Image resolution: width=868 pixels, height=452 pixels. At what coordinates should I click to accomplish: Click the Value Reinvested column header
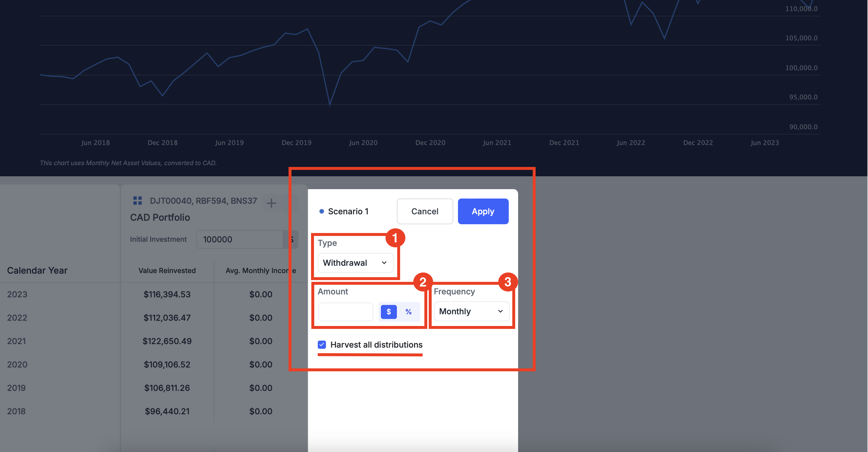[x=167, y=270]
